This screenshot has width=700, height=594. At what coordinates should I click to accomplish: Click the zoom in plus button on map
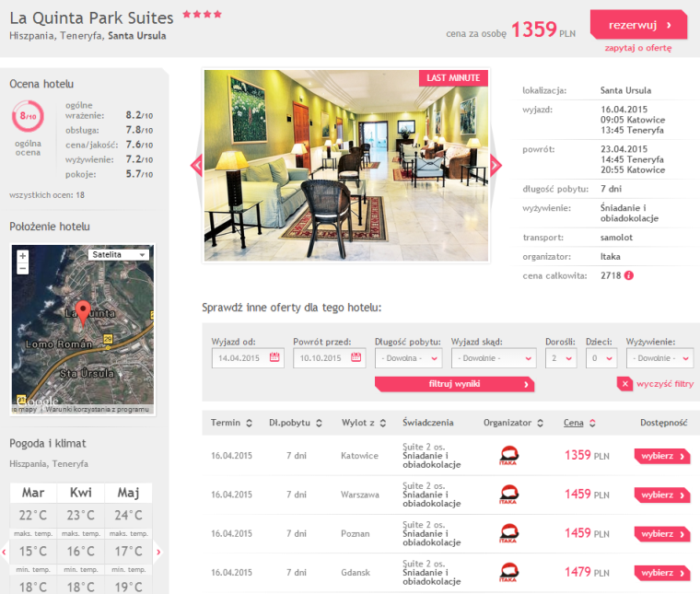coord(22,256)
